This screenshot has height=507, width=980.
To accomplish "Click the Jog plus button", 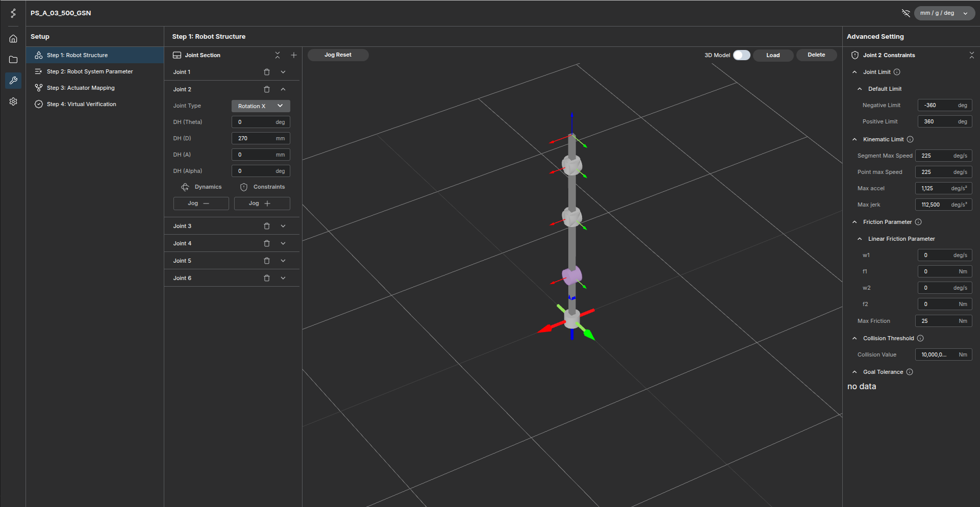I will 262,204.
